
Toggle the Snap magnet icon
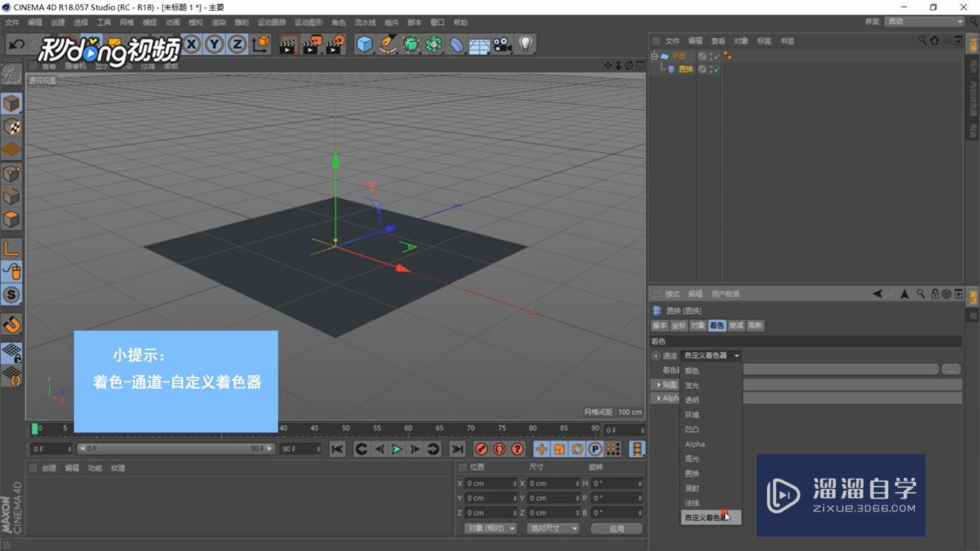(x=11, y=325)
